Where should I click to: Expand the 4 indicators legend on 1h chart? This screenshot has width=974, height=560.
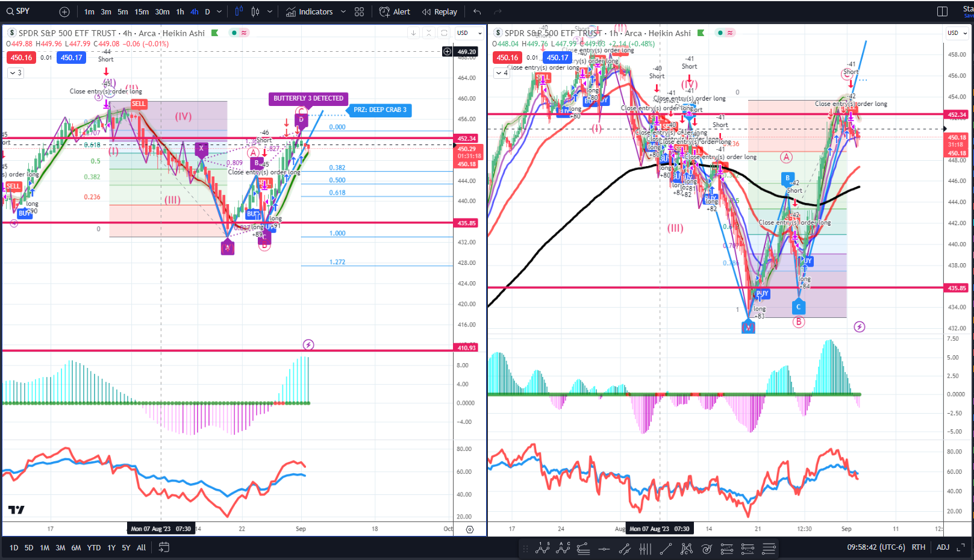click(502, 73)
